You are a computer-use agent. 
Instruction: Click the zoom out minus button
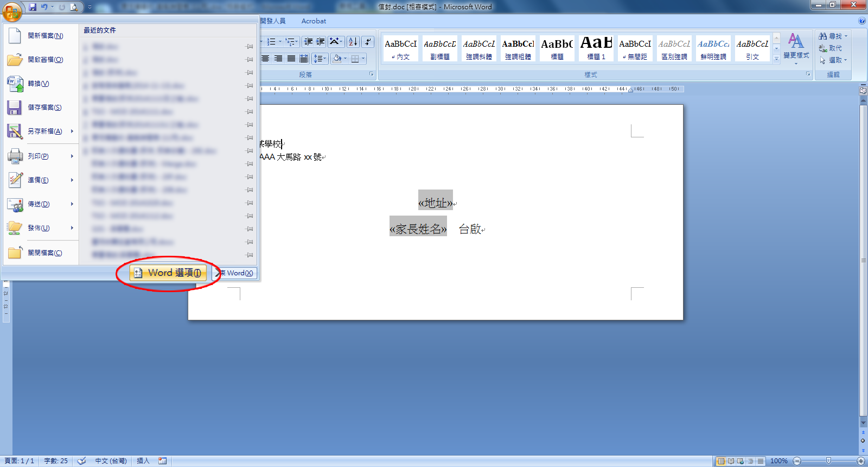(797, 461)
